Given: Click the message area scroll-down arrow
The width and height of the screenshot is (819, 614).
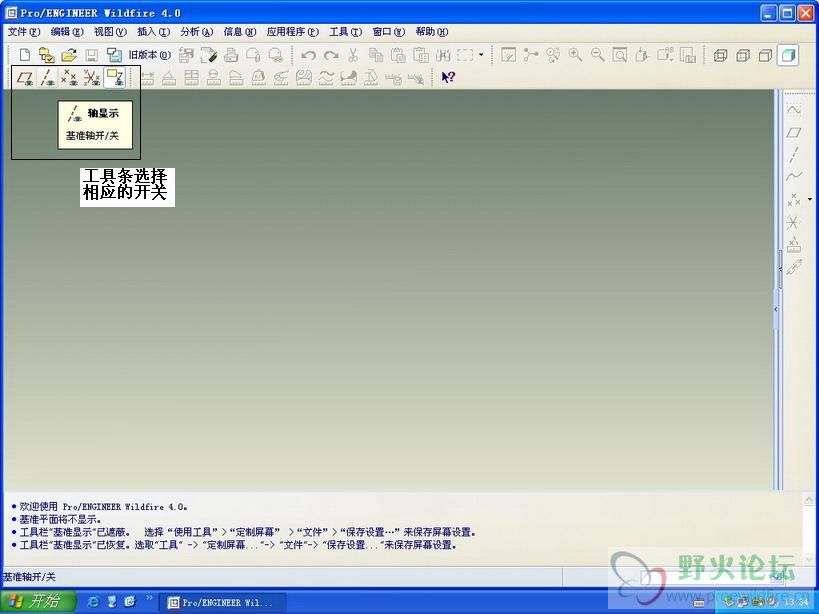Looking at the screenshot, I should 809,559.
